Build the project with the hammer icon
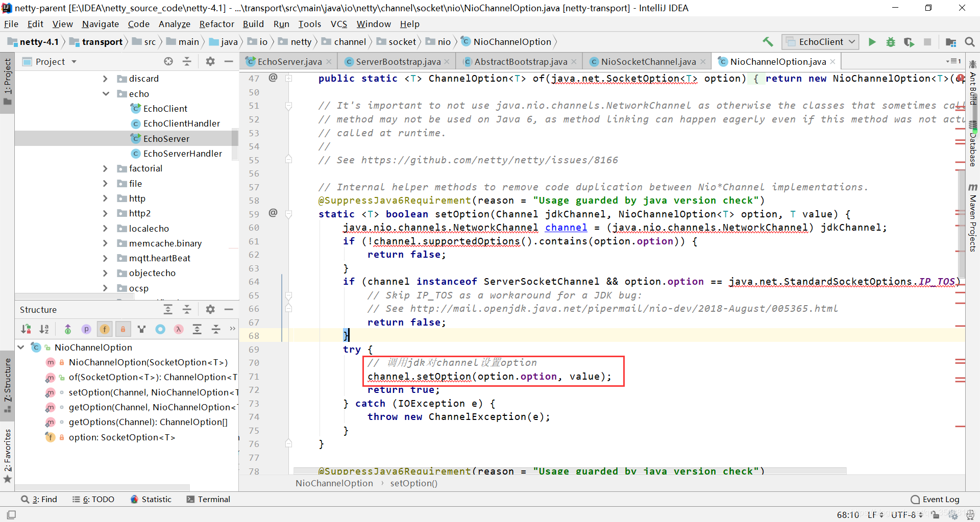This screenshot has height=522, width=980. coord(768,42)
